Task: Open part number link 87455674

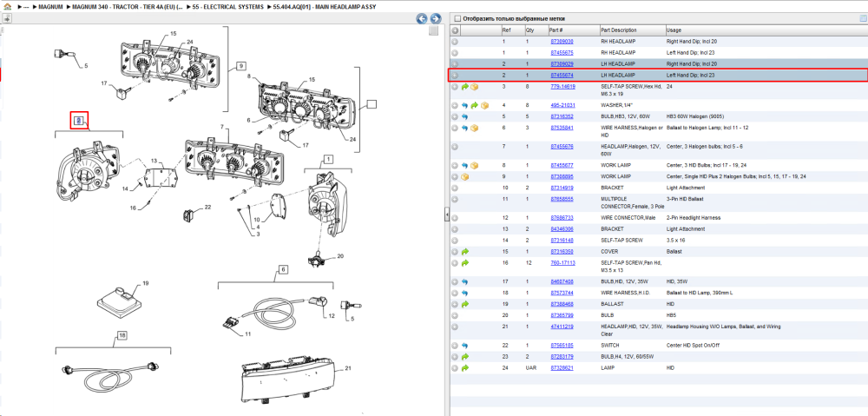Action: (x=562, y=75)
